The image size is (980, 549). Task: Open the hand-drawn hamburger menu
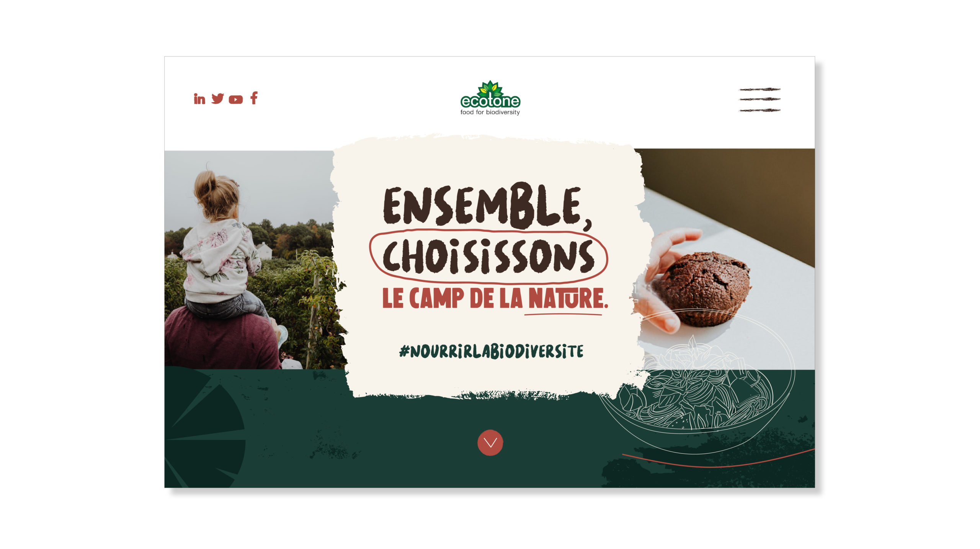759,100
